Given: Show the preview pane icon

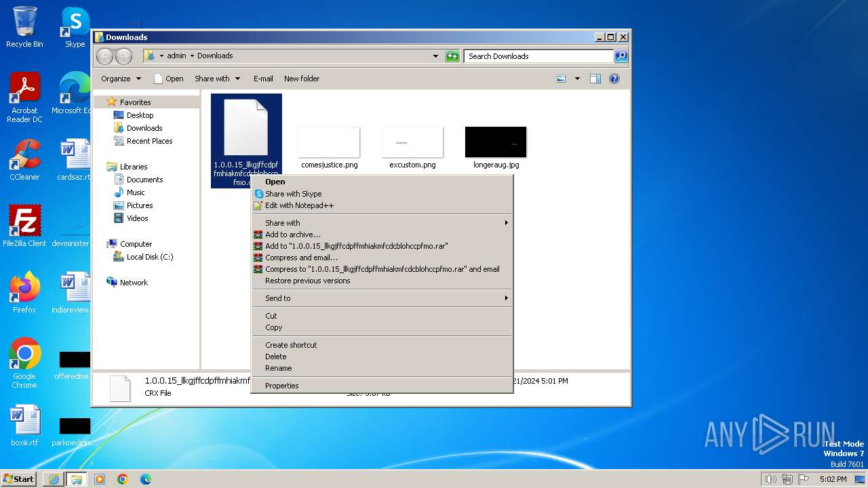Looking at the screenshot, I should point(595,79).
